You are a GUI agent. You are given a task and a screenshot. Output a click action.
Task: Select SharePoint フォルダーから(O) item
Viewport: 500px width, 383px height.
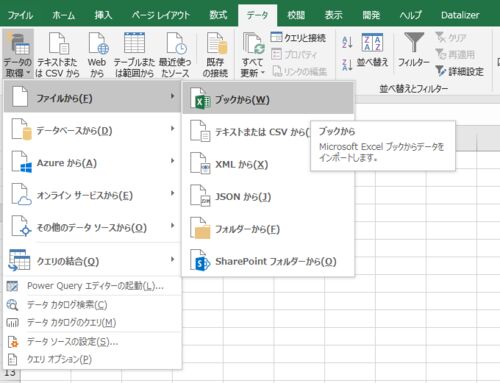tap(268, 262)
